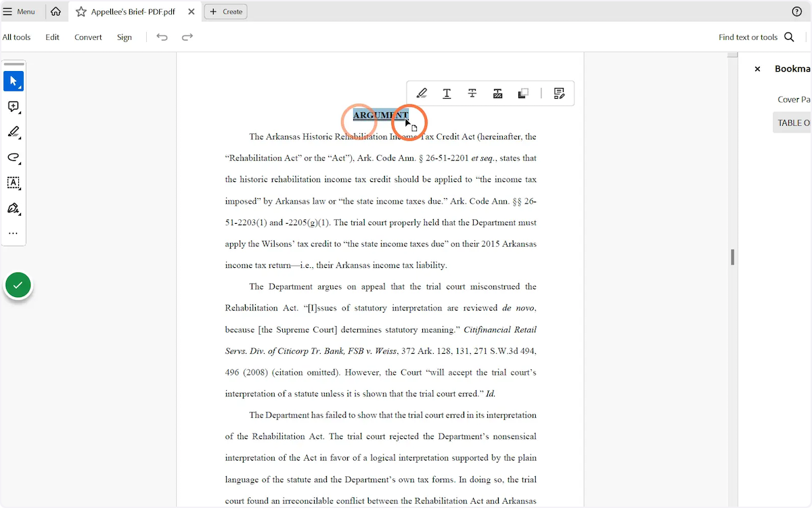Open the three-dots more tools menu
Image resolution: width=812 pixels, height=508 pixels.
point(14,233)
